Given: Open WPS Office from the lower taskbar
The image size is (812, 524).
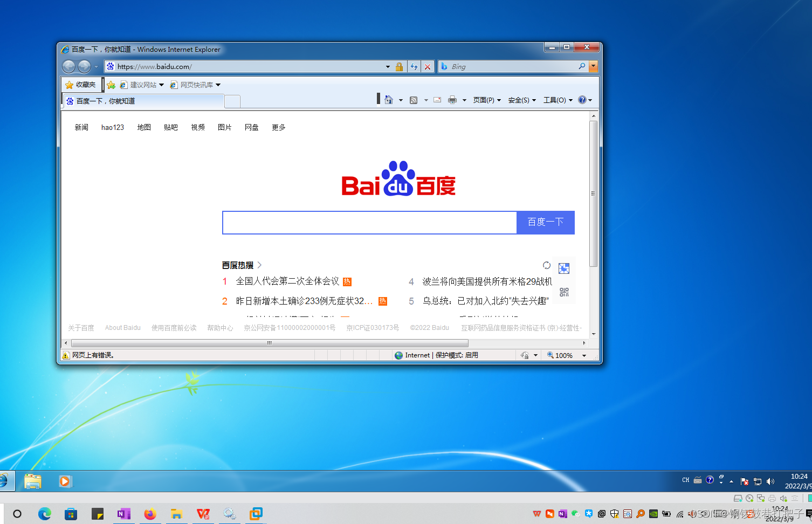Looking at the screenshot, I should 203,514.
